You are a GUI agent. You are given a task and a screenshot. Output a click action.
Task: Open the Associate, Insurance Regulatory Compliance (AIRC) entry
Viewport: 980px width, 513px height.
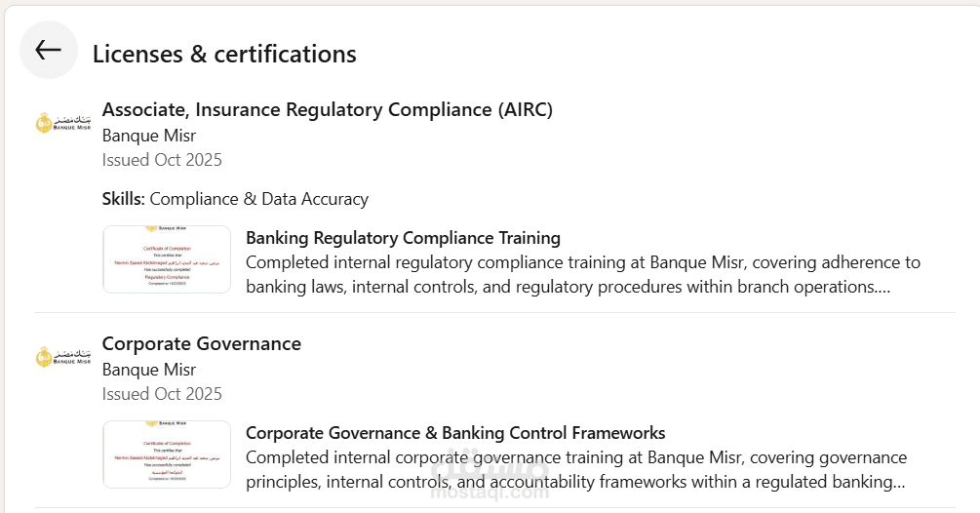(327, 109)
